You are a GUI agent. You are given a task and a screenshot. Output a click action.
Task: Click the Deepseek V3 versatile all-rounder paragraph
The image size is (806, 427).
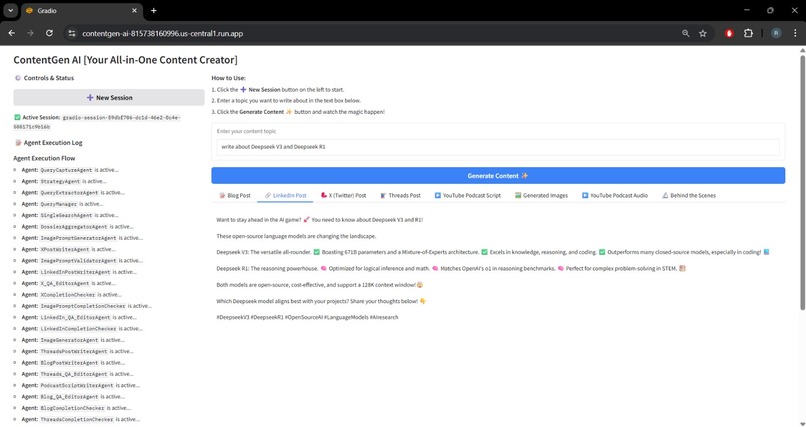coord(493,252)
